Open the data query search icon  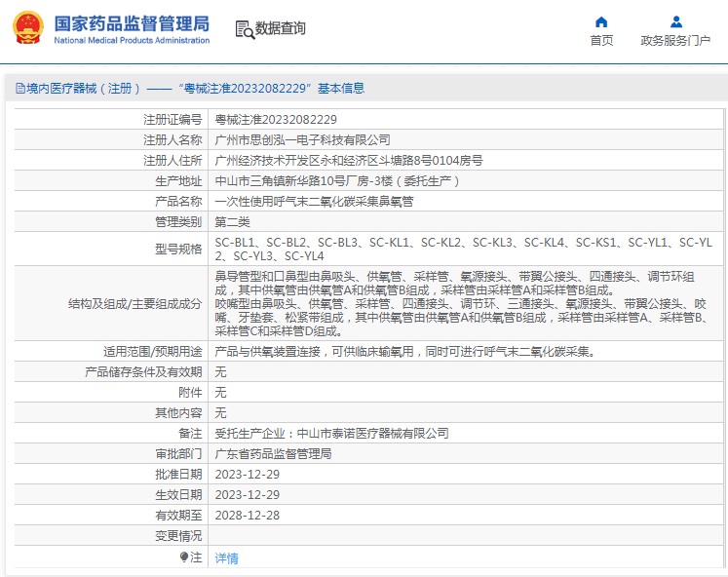click(245, 29)
